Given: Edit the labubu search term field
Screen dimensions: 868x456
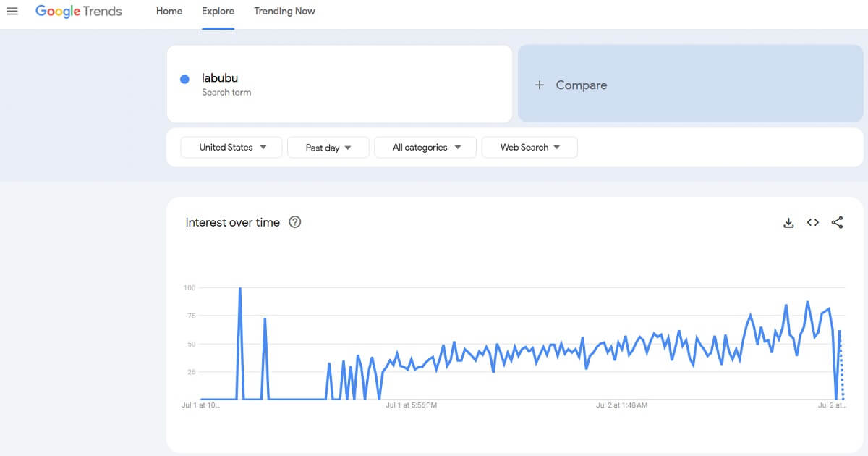Looking at the screenshot, I should 339,84.
